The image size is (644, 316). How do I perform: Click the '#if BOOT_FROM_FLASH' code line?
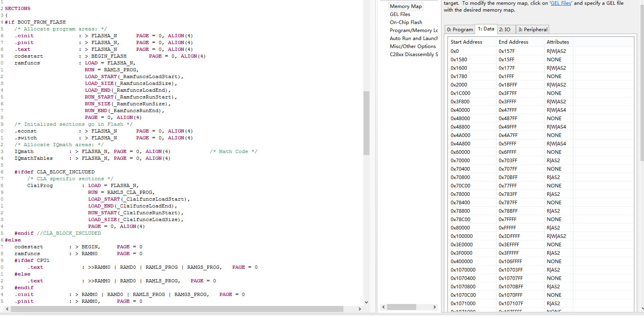[35, 22]
